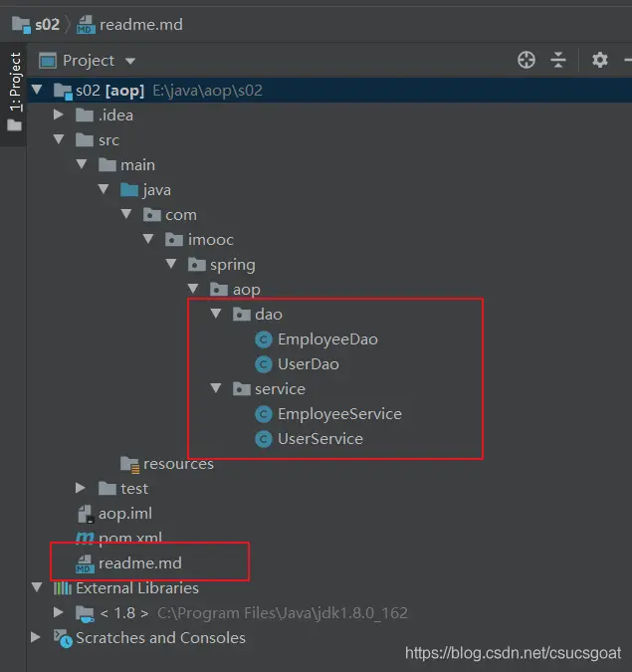
Task: Open the Project view type dropdown arrow
Action: 130,62
